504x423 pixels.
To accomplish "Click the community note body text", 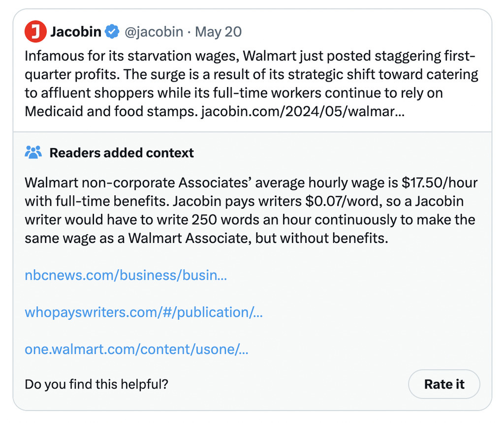I will (x=251, y=211).
